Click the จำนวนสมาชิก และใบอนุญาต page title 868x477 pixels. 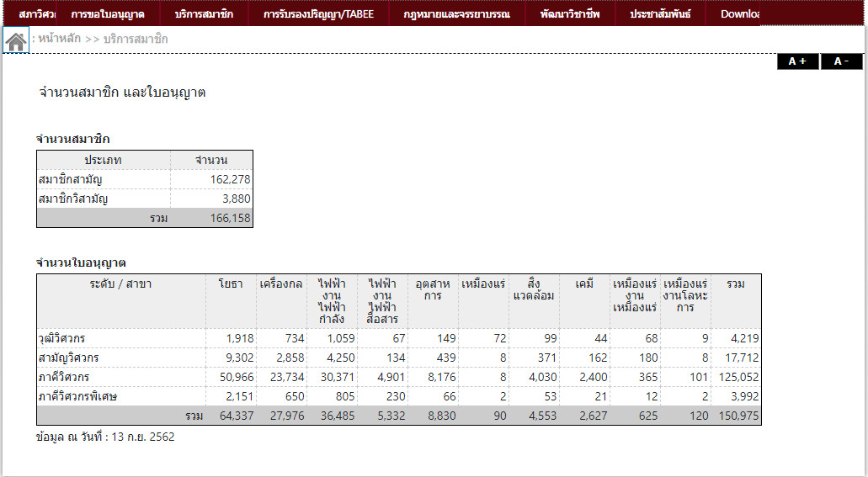coord(122,93)
